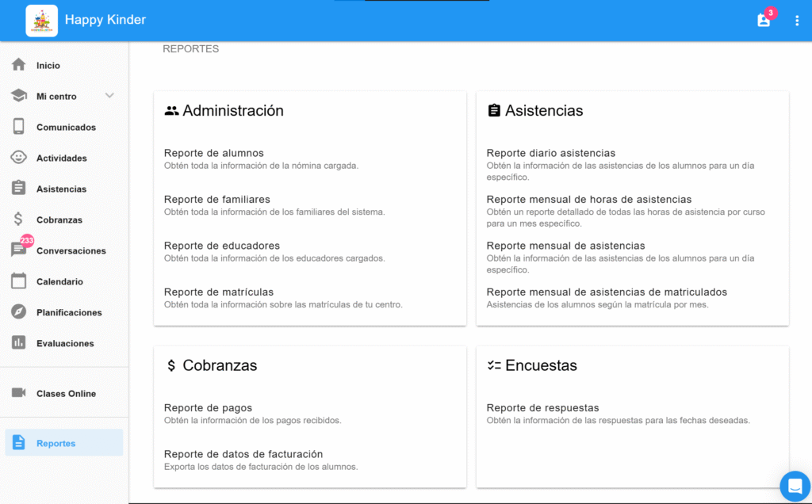Open Reporte de matrículas

219,292
